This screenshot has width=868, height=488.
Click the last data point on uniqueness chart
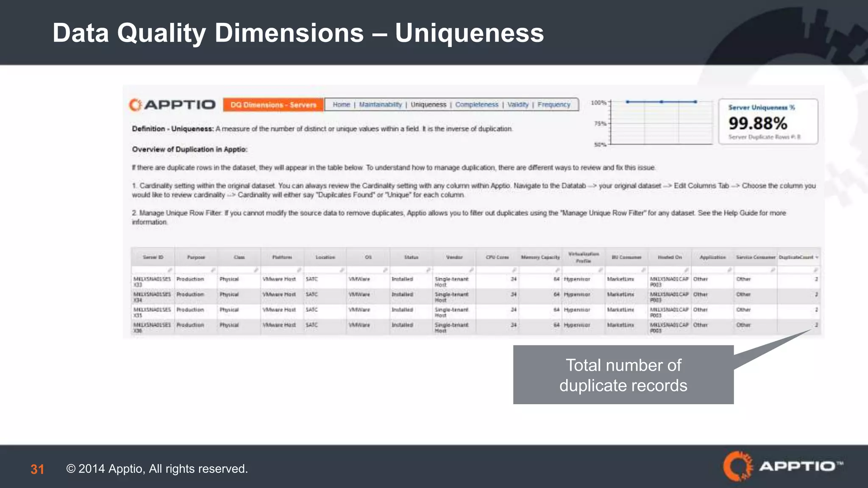coord(696,102)
